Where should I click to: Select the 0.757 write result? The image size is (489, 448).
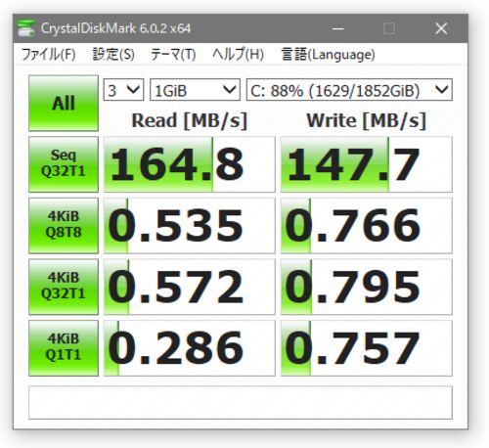pos(367,348)
